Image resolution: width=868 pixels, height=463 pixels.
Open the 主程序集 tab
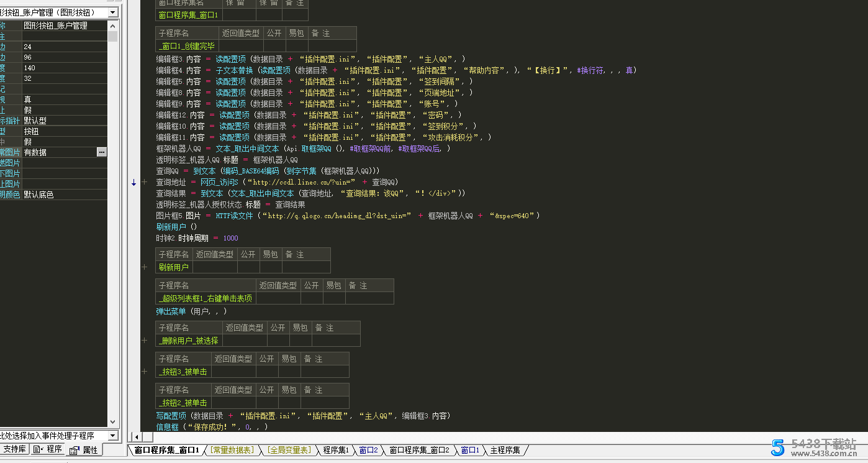(x=505, y=450)
